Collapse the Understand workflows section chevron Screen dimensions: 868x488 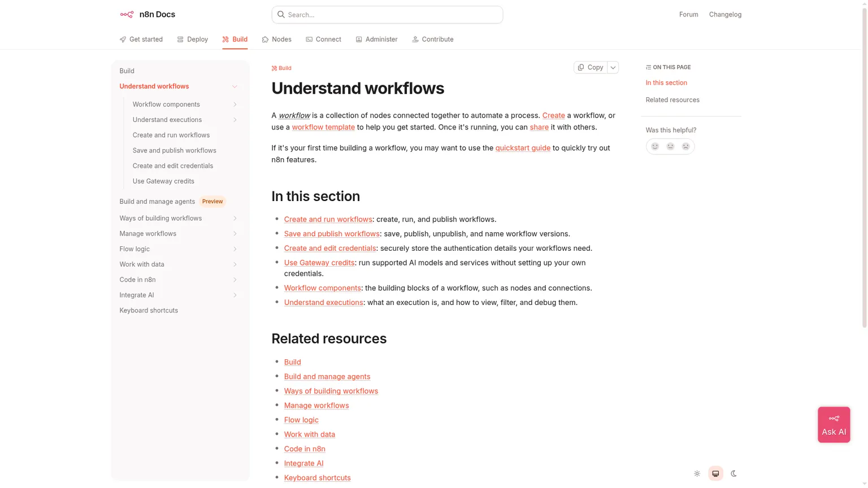coord(235,86)
